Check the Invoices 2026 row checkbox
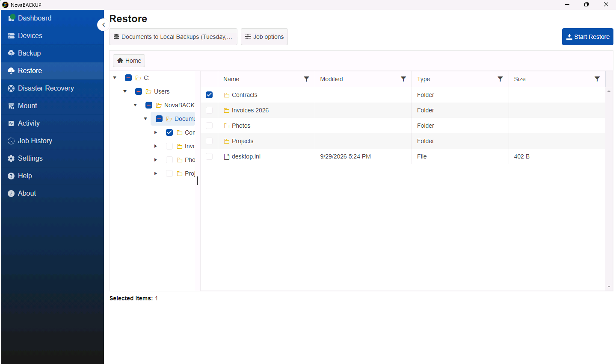This screenshot has width=616, height=364. pyautogui.click(x=209, y=110)
